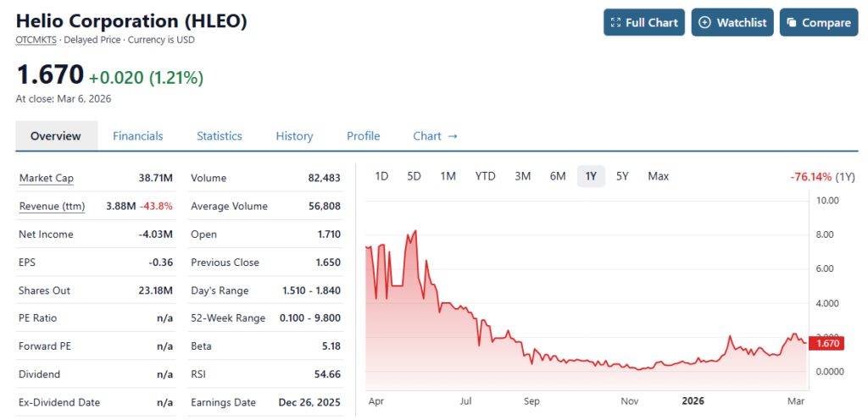Choose the 6M time range
Screen dimensions: 868x420
pyautogui.click(x=557, y=176)
